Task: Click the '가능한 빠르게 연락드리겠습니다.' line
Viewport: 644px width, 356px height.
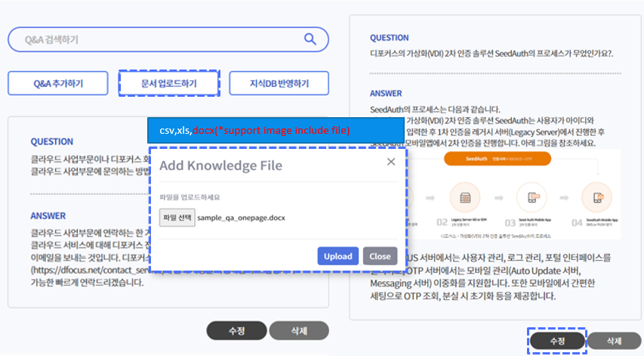Action: [87, 283]
